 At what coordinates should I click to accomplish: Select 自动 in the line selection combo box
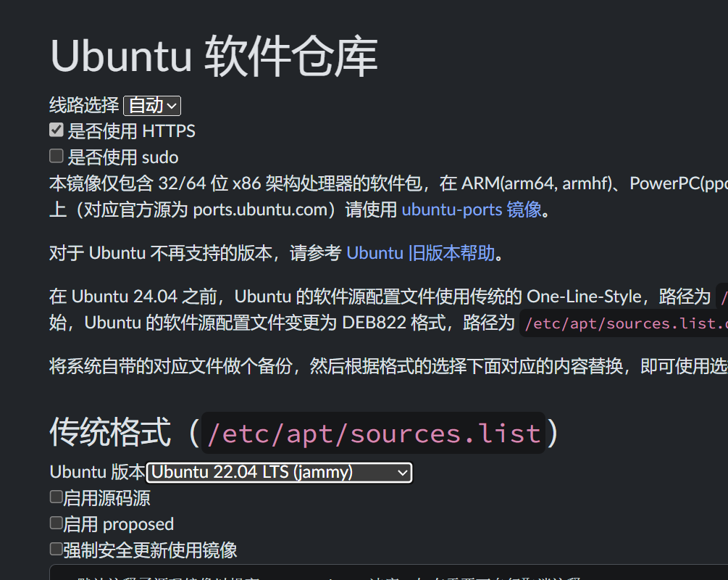coord(151,105)
